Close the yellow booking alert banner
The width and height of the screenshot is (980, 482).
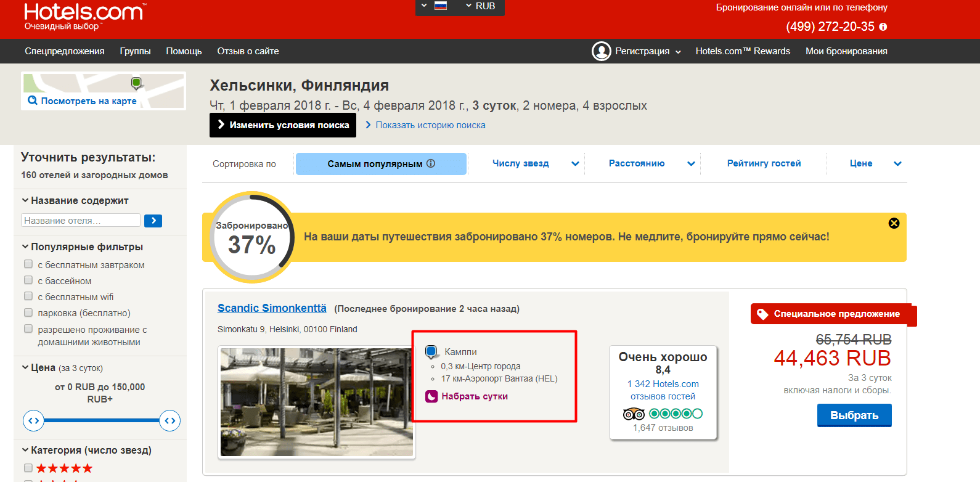click(894, 223)
